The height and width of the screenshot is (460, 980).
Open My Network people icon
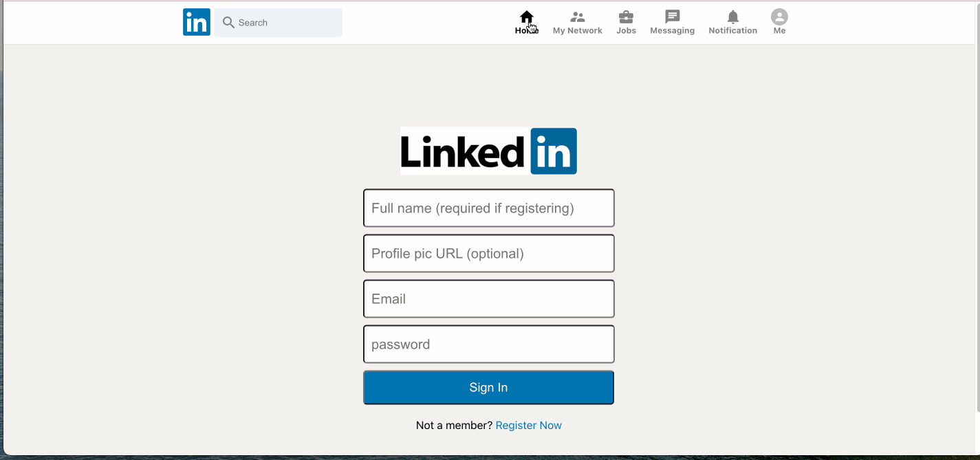[578, 17]
